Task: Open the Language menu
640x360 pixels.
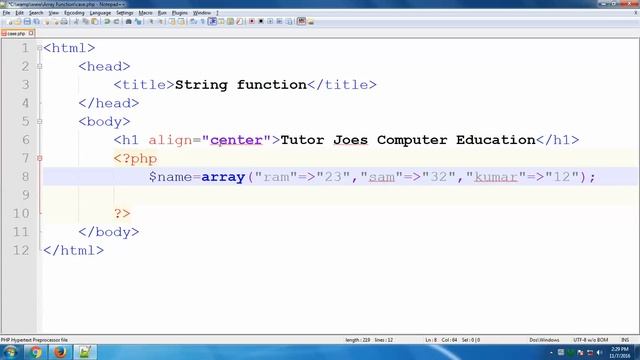Action: tap(100, 13)
